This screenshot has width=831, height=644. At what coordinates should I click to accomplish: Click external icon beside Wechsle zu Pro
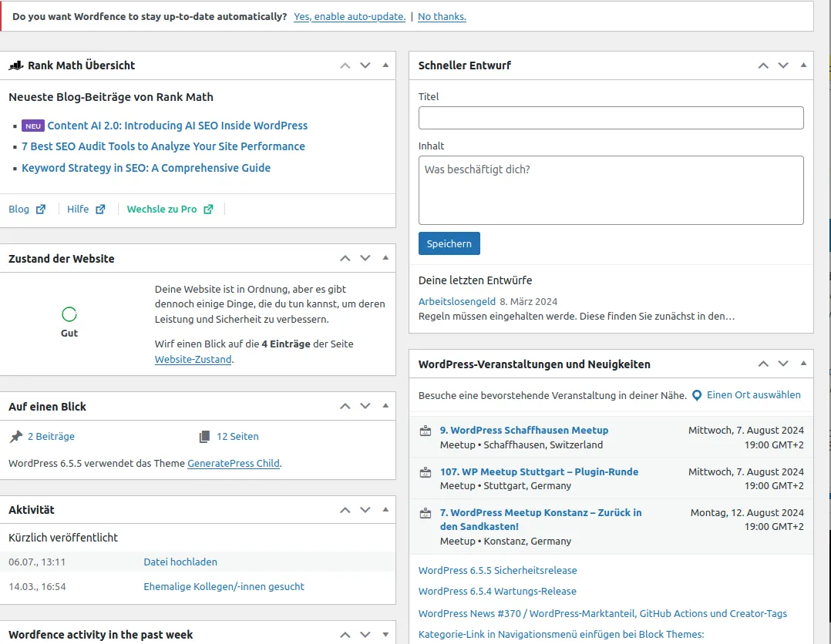pos(208,210)
